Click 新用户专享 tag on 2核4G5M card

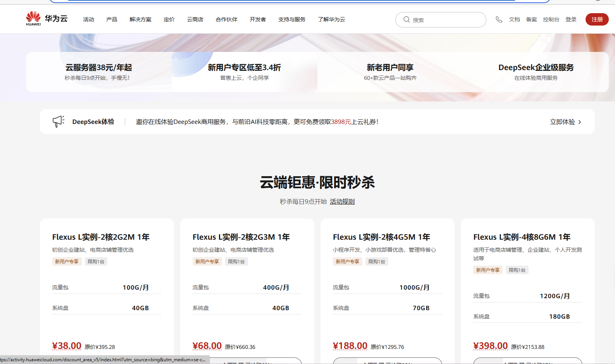(x=347, y=262)
